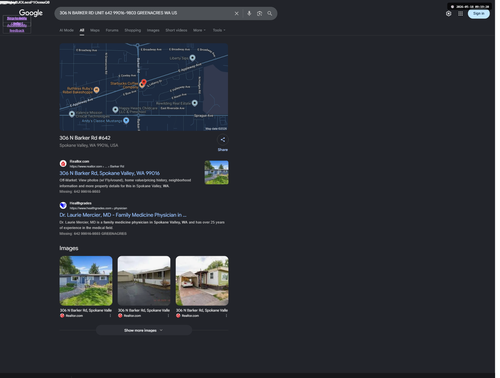
Task: Click into the search query input field
Action: point(145,13)
